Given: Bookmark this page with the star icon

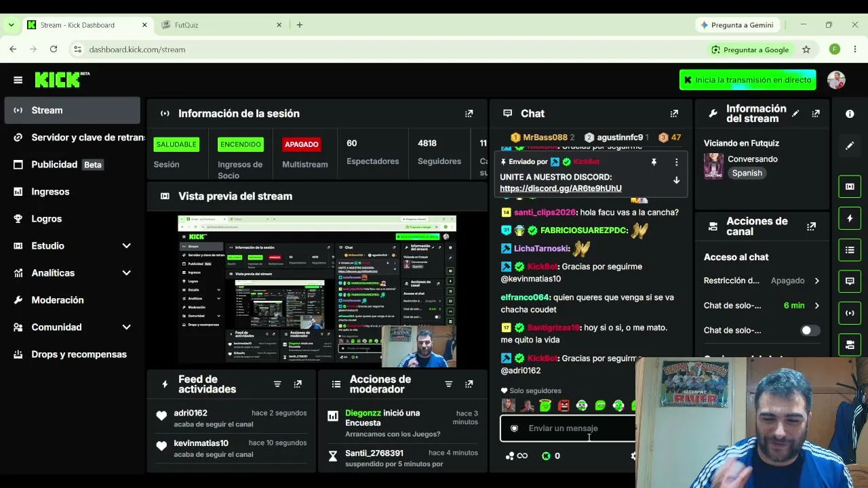Looking at the screenshot, I should click(x=806, y=49).
